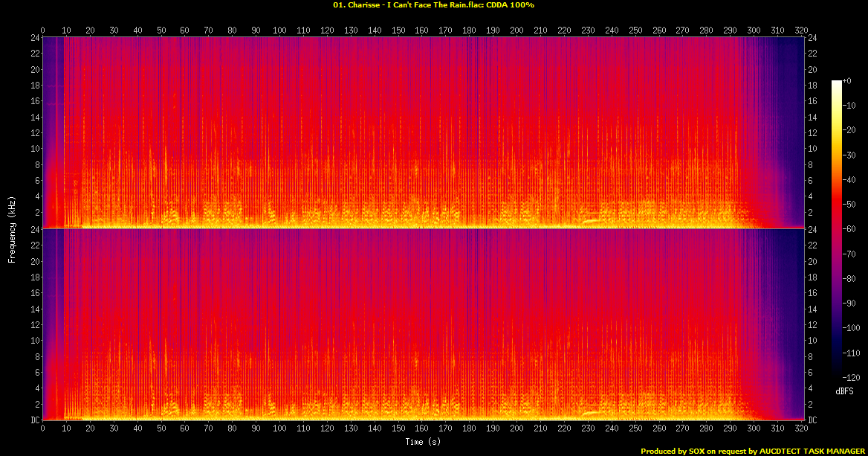Viewport: 868px width, 456px height.
Task: Click the "+0" color scale label
Action: [847, 81]
